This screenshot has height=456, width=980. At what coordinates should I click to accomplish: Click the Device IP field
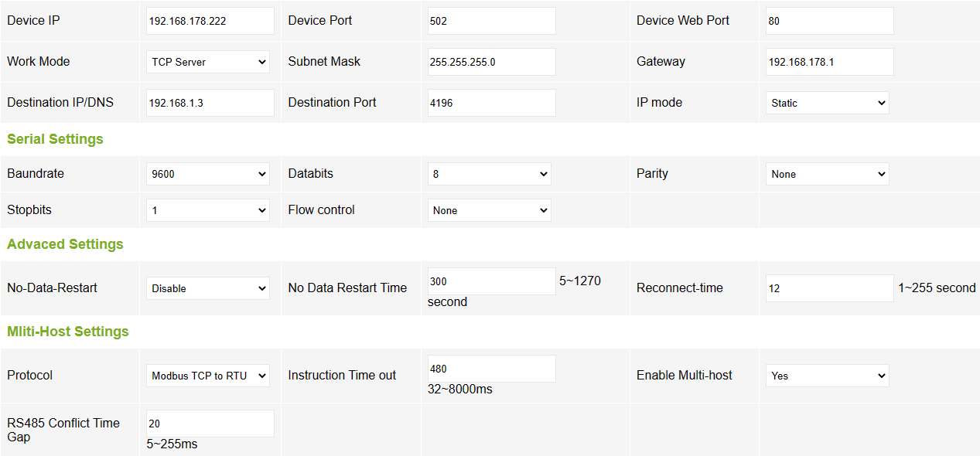point(210,21)
